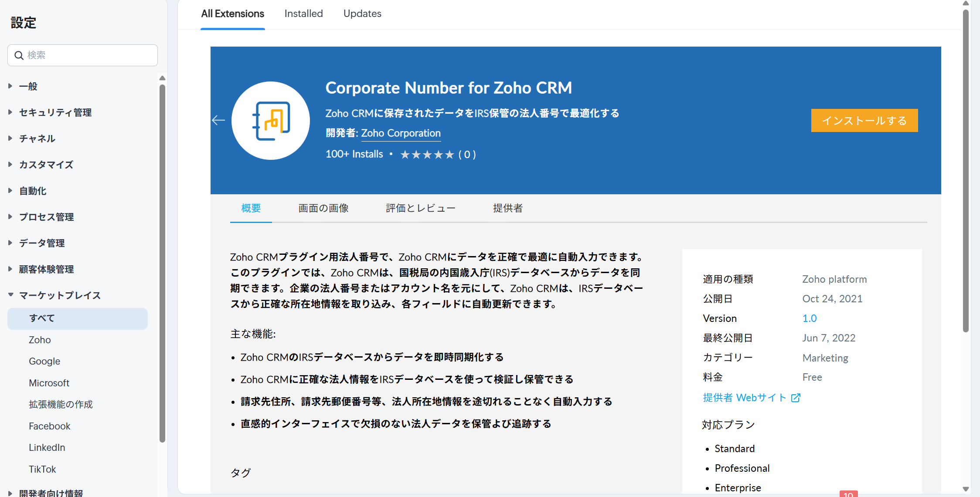Show the 評価とレビュー tab

pos(420,208)
